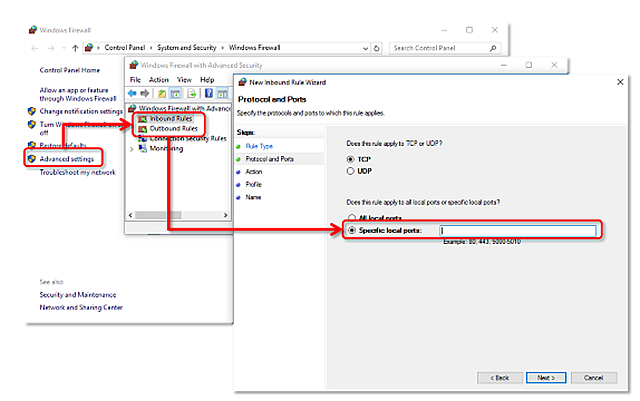Click the Back arrow in MMC toolbar

point(131,93)
